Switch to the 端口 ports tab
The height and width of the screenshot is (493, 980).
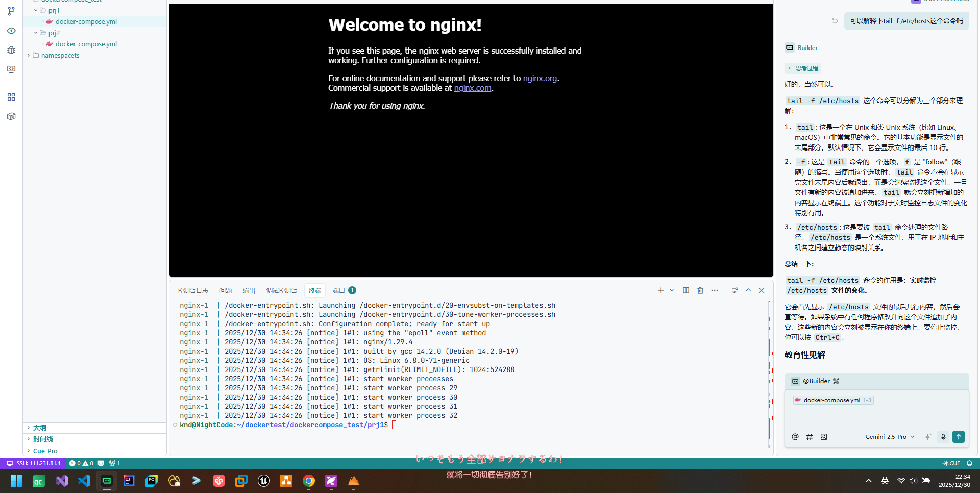click(x=344, y=290)
